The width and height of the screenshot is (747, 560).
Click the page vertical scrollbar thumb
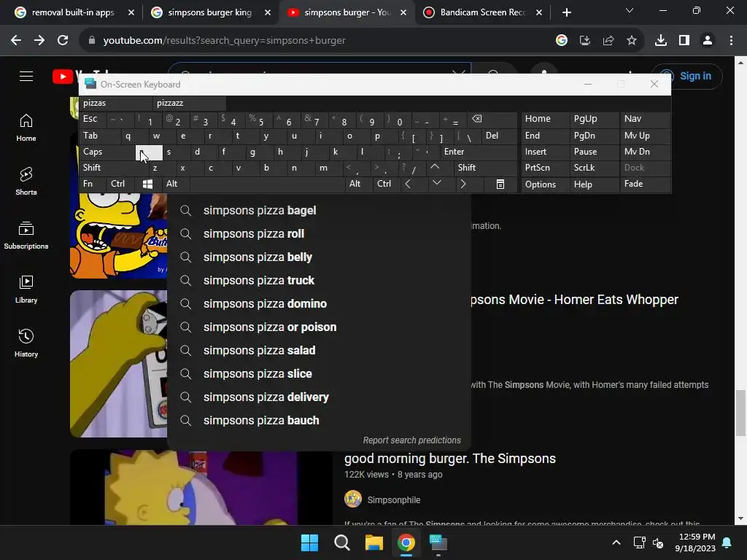pos(740,413)
